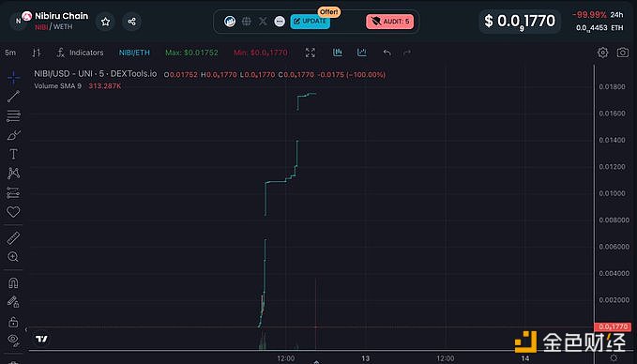
Task: Click the Max: $0.01752 label
Action: [191, 53]
